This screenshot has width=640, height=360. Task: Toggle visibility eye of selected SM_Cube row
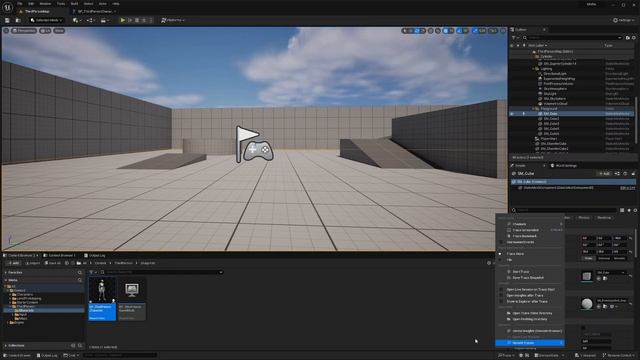[512, 114]
